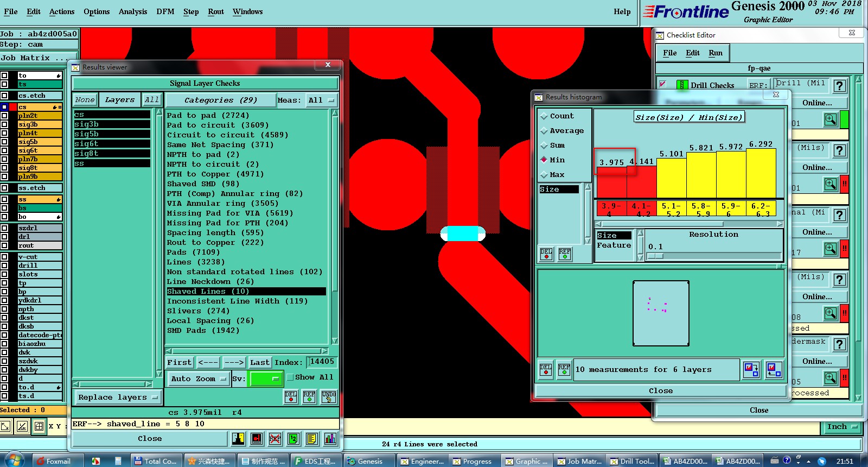The height and width of the screenshot is (467, 868).
Task: Open the Layers selector in Results viewer
Action: click(120, 100)
